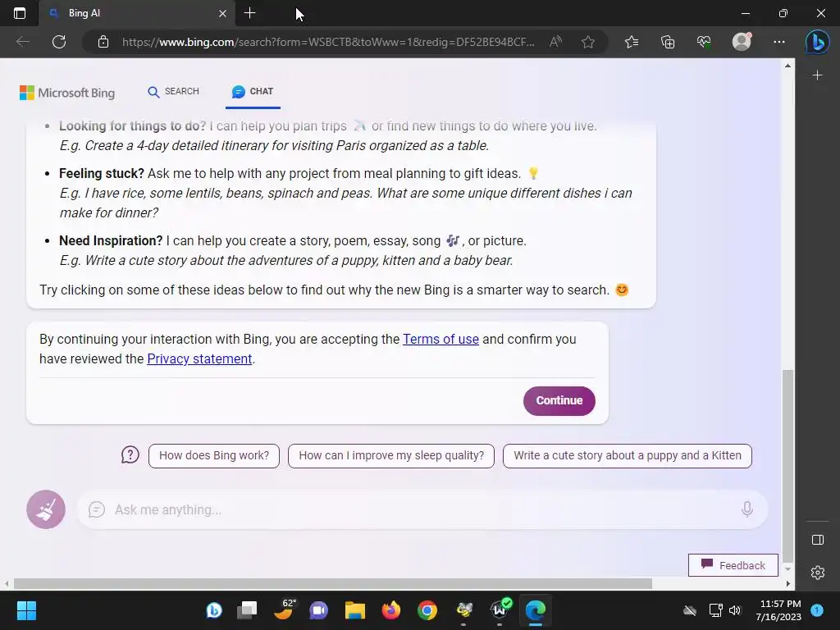
Task: Open sidebar settings gear
Action: click(818, 572)
